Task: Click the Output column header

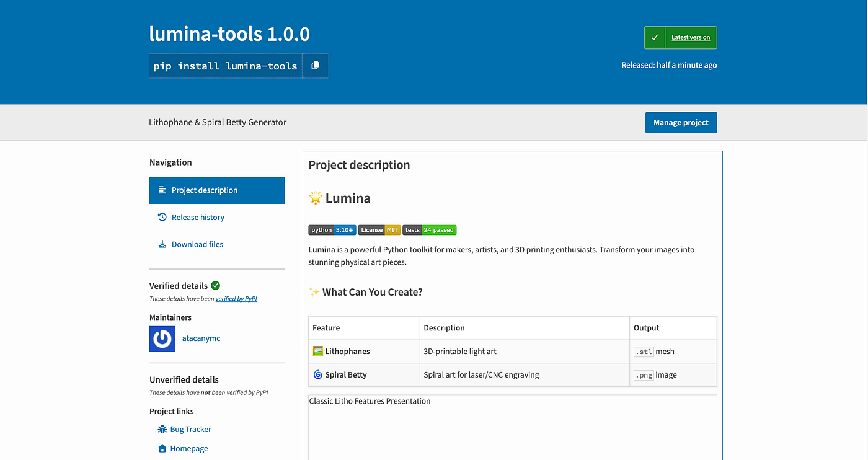Action: (673, 328)
